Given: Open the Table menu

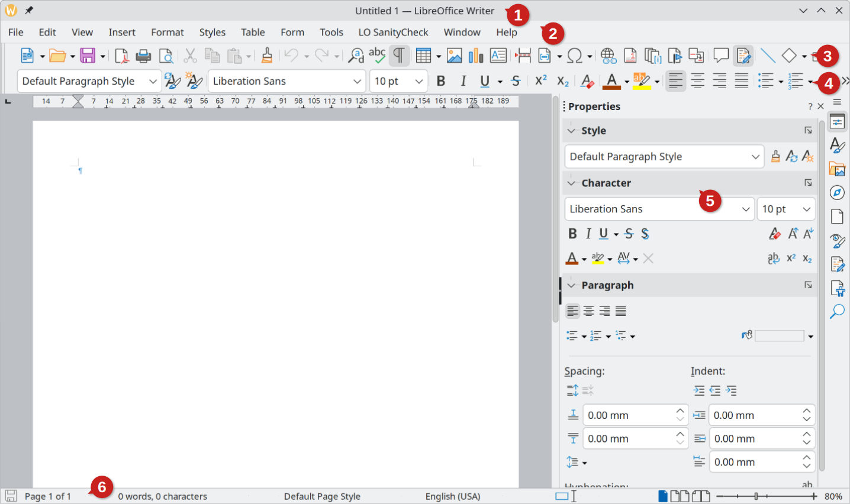Looking at the screenshot, I should pyautogui.click(x=253, y=32).
